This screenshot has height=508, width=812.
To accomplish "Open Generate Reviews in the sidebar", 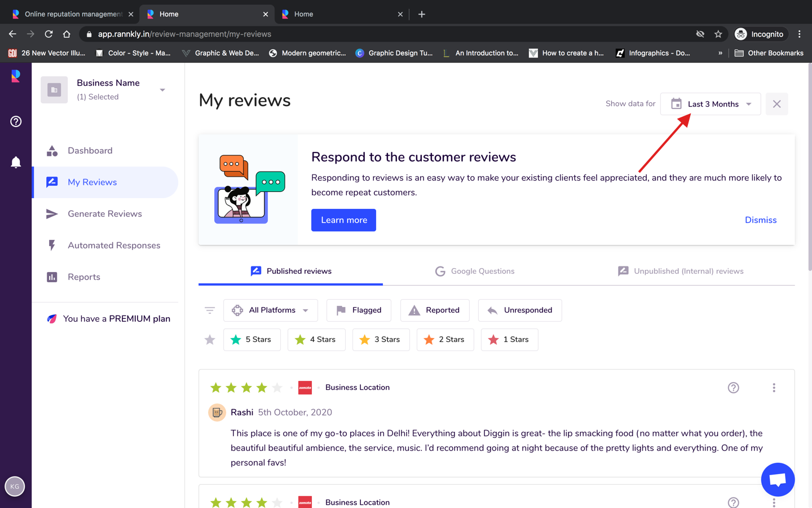I will [x=106, y=214].
